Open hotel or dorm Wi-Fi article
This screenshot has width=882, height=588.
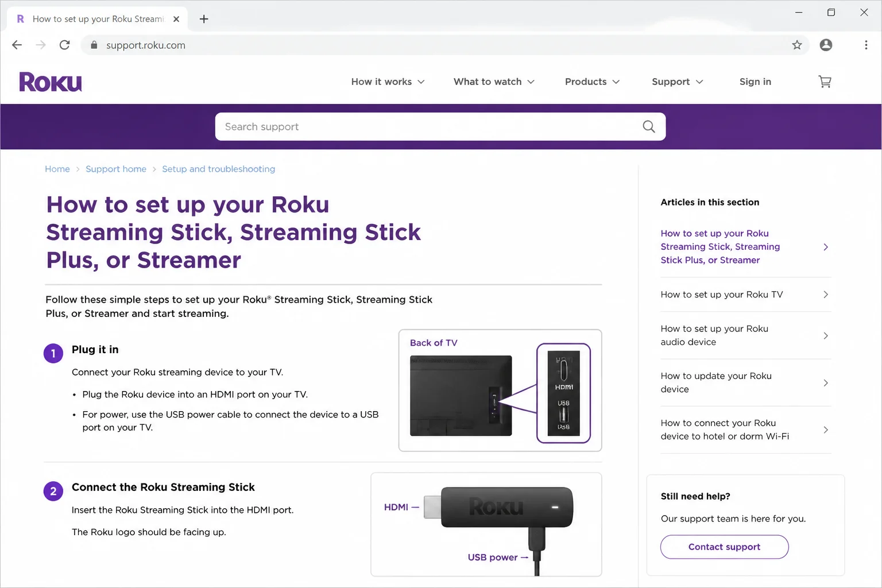725,430
